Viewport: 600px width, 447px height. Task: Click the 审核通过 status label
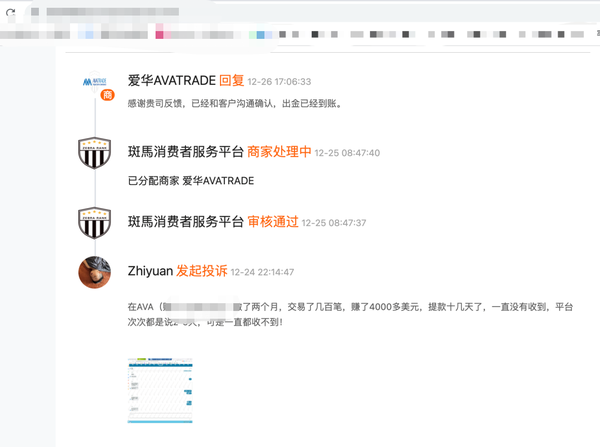(273, 222)
